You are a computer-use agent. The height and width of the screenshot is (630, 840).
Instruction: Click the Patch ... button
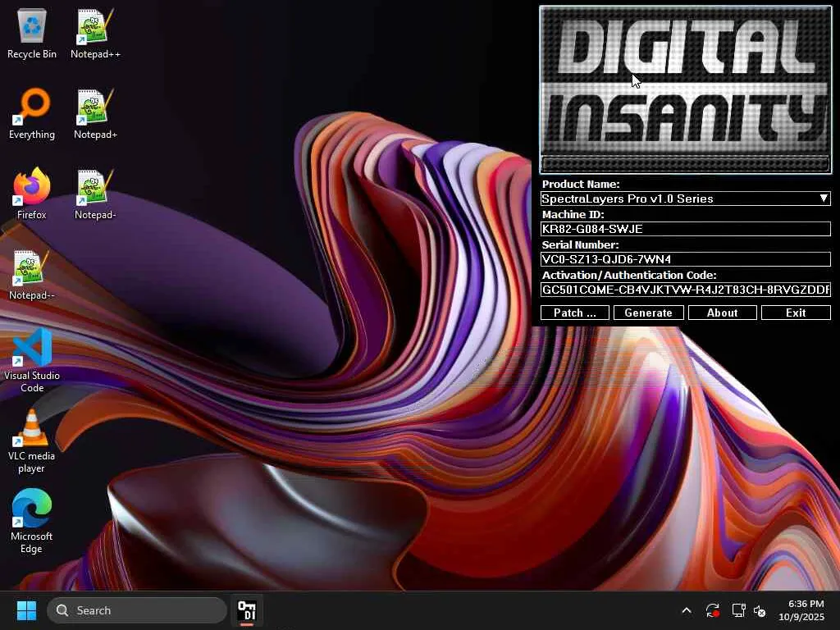pyautogui.click(x=575, y=313)
